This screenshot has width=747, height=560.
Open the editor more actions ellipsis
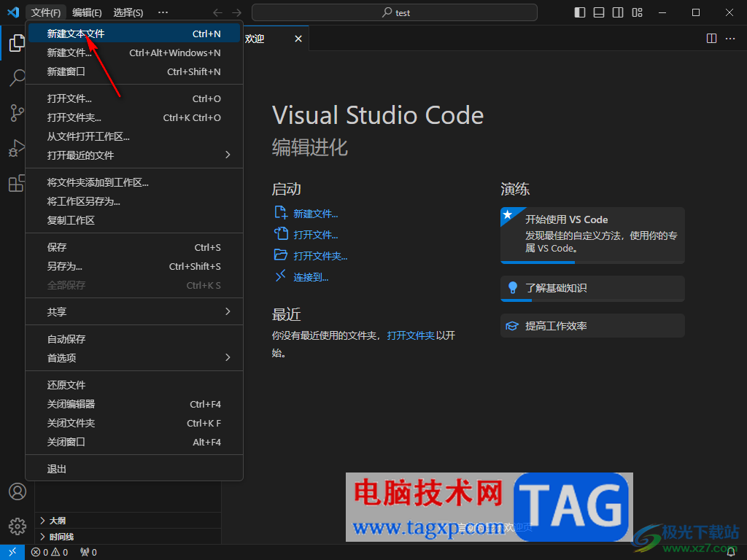click(x=730, y=39)
